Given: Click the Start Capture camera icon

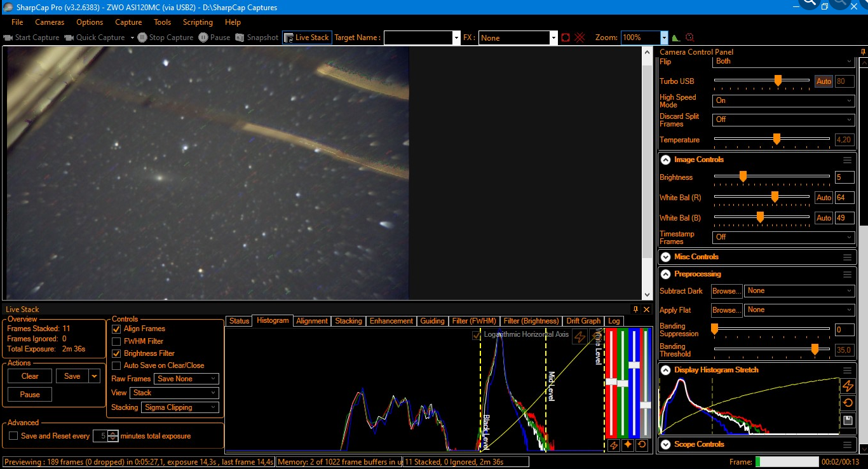Looking at the screenshot, I should click(x=8, y=37).
